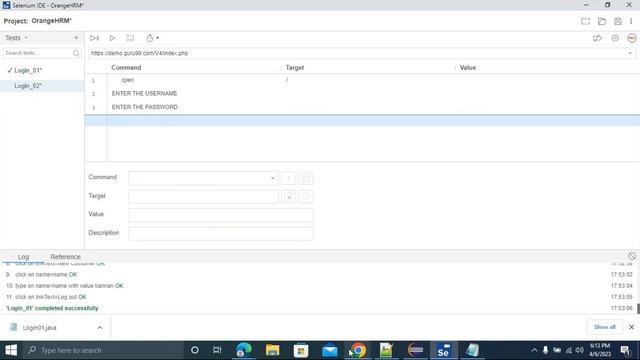The height and width of the screenshot is (360, 640).
Task: Switch to the Reference tab
Action: [x=66, y=257]
